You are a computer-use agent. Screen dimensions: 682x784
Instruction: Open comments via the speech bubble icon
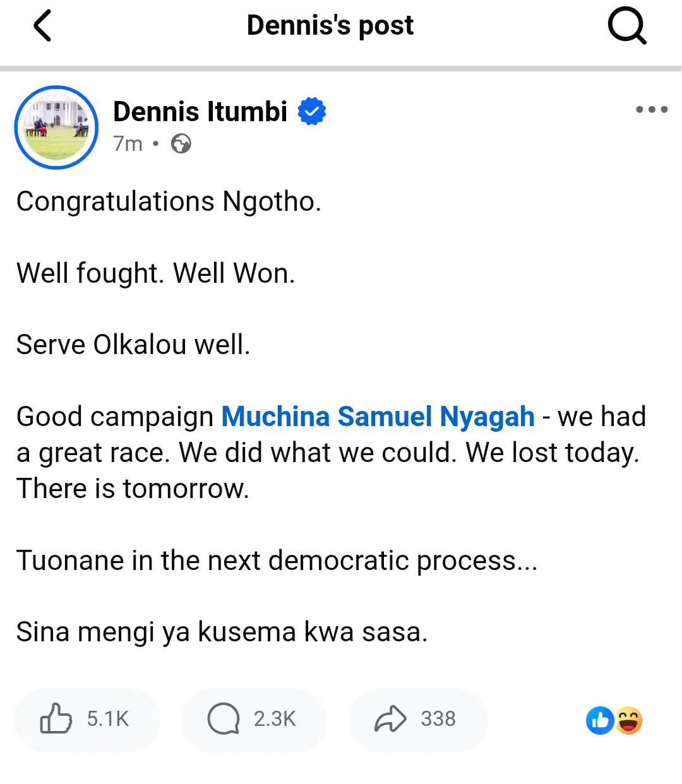[224, 719]
